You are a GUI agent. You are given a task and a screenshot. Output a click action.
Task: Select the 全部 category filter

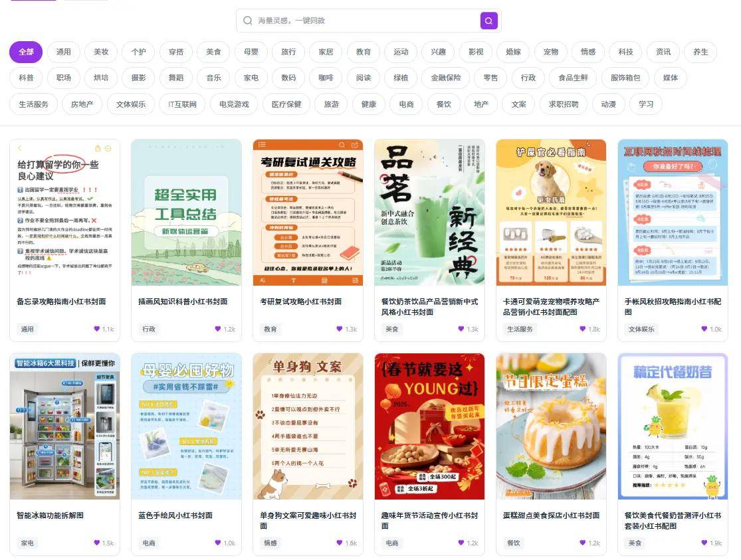tap(26, 52)
